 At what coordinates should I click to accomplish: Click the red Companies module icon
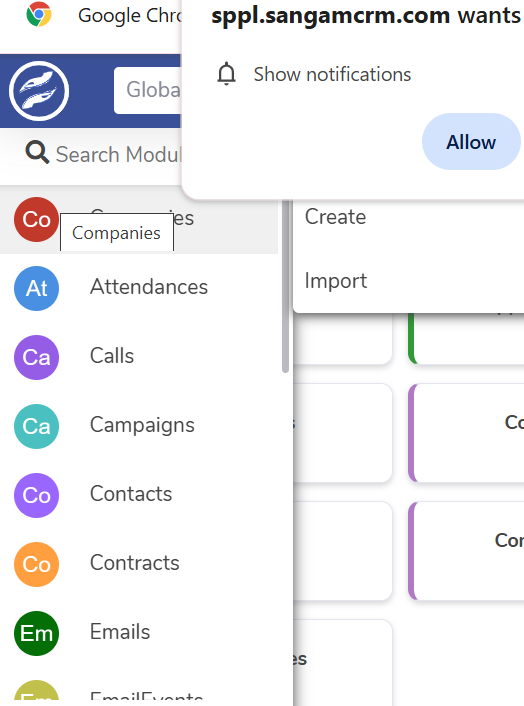click(36, 220)
